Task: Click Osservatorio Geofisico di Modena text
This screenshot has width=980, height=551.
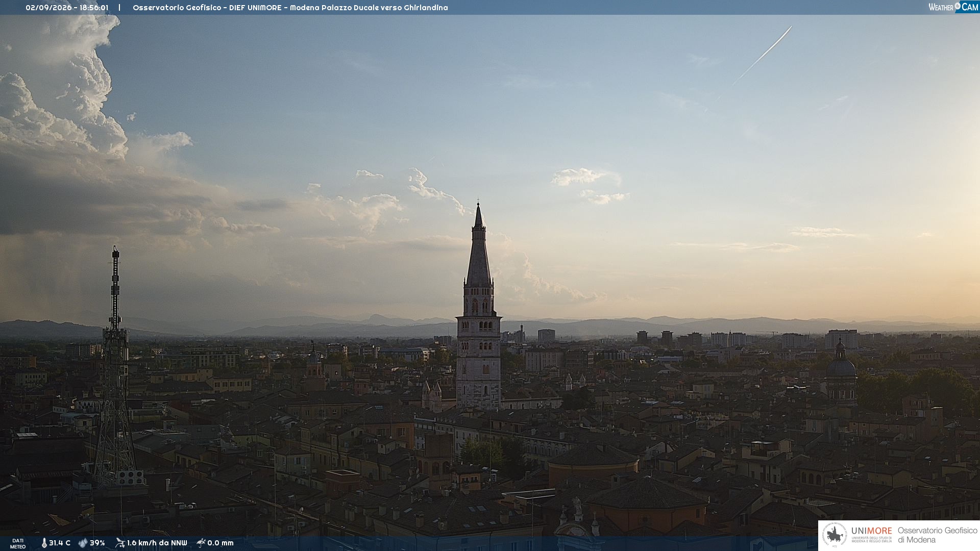Action: coord(938,535)
